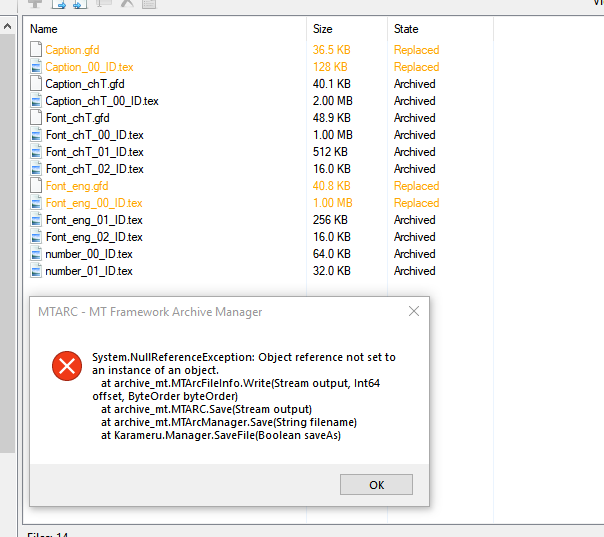Click the page with outgoing arrow toolbar icon
The width and height of the screenshot is (604, 537).
click(x=59, y=4)
